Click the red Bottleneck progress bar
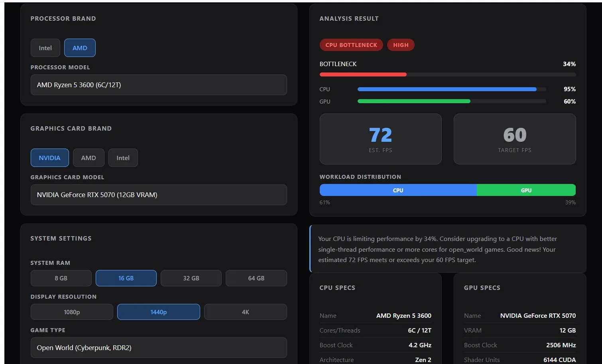The height and width of the screenshot is (364, 602). tap(363, 74)
